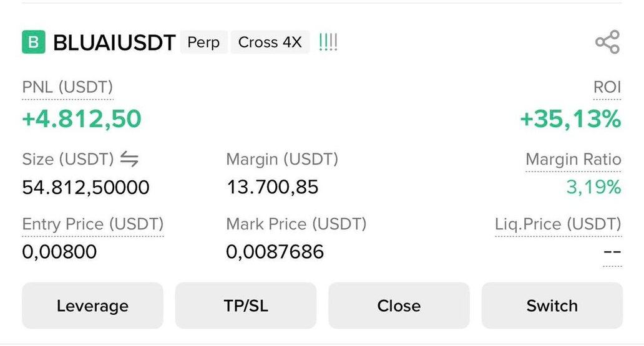The width and height of the screenshot is (644, 346).
Task: Click the green B coin icon
Action: 34,42
